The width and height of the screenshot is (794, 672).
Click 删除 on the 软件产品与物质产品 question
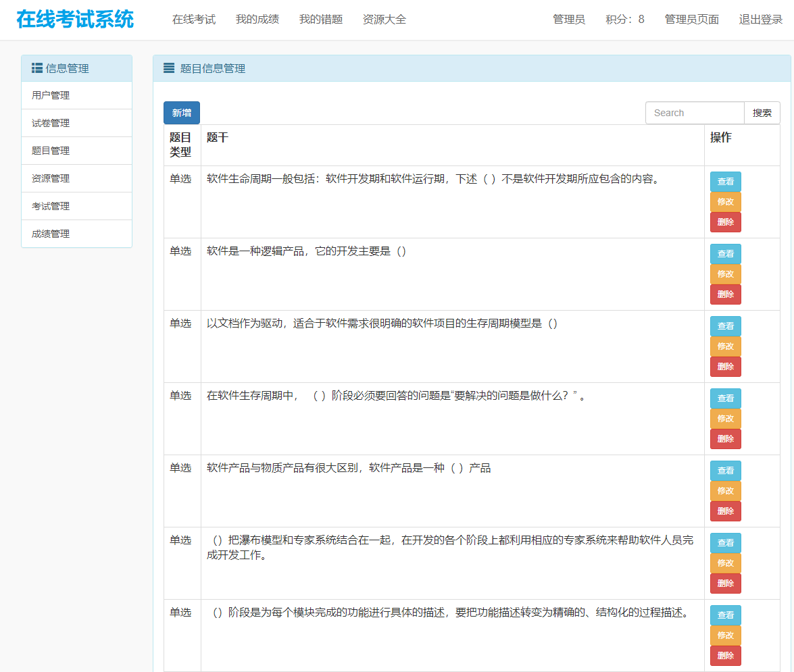coord(725,511)
